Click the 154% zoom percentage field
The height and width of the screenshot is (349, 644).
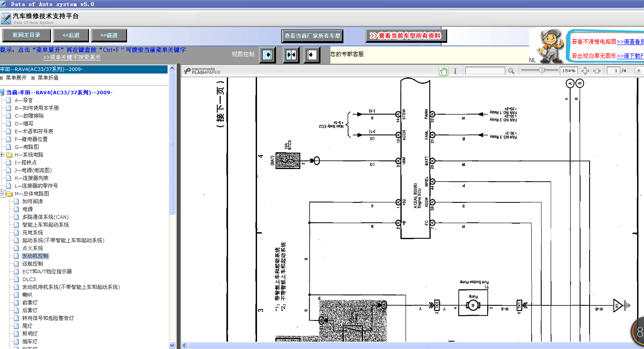pos(569,71)
